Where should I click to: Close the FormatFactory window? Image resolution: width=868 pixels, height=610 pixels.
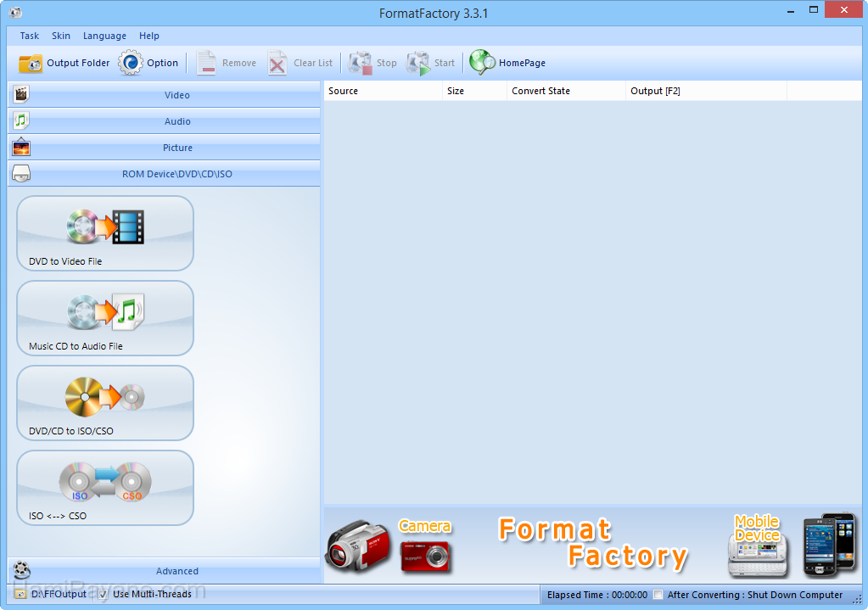tap(844, 10)
